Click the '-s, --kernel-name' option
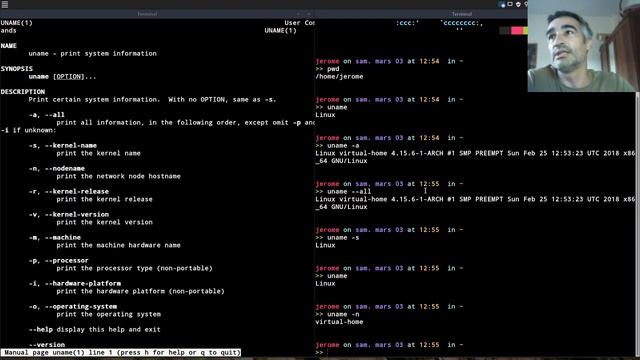640x360 pixels. pos(62,145)
